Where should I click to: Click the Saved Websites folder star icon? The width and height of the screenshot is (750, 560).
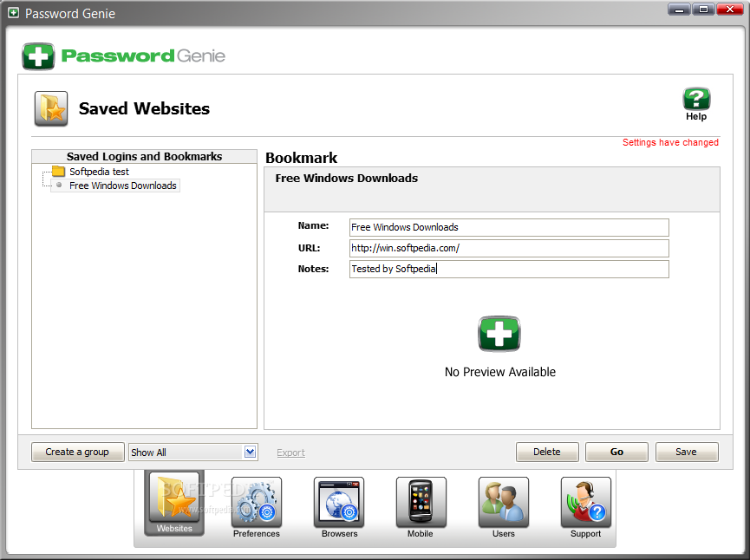click(x=51, y=108)
